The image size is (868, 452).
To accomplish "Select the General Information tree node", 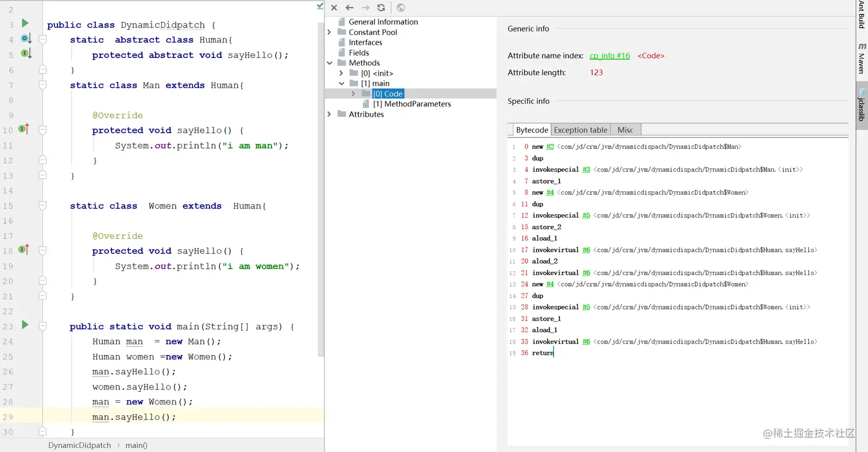I will (x=383, y=22).
